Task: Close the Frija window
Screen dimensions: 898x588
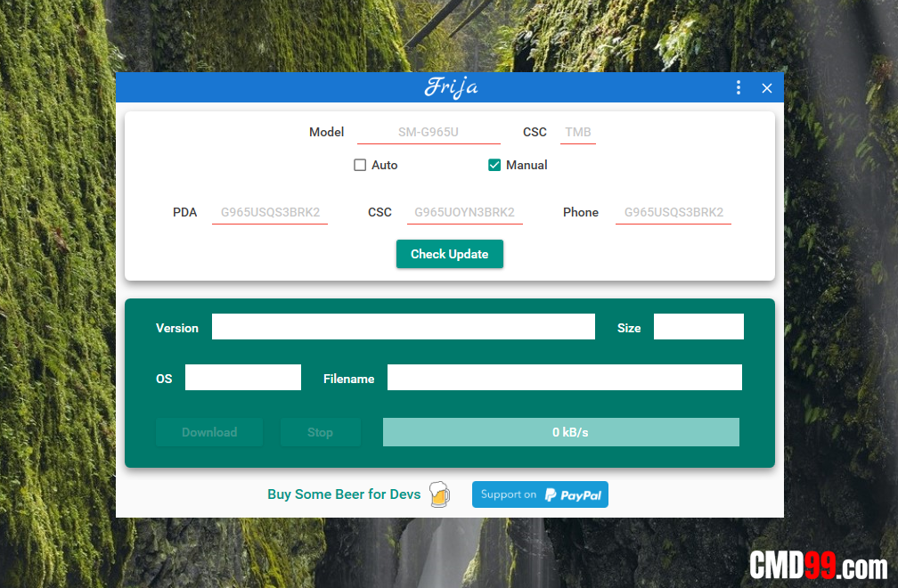Action: coord(767,88)
